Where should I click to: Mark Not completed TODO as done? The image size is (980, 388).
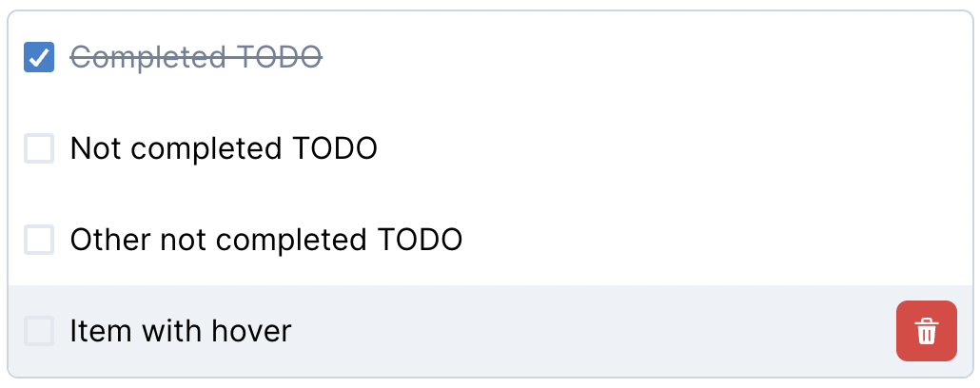point(39,149)
